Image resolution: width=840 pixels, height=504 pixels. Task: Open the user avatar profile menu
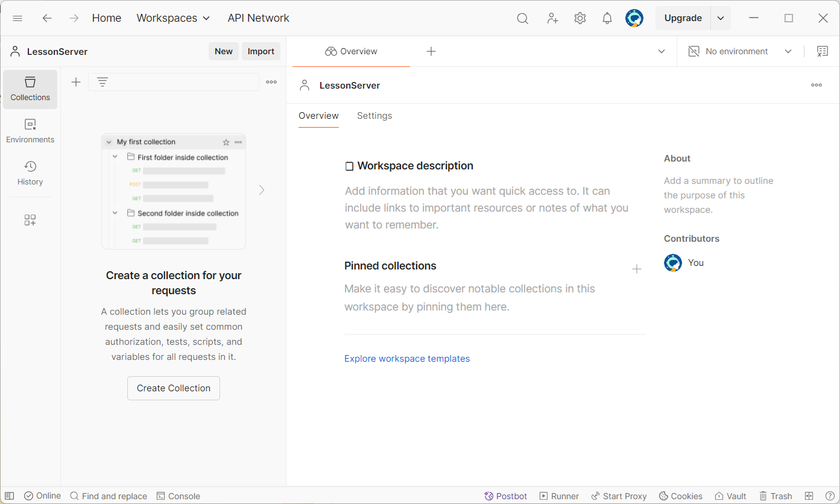point(634,18)
